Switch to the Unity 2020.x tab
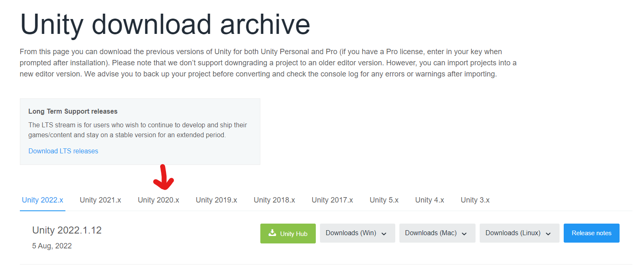 tap(159, 200)
